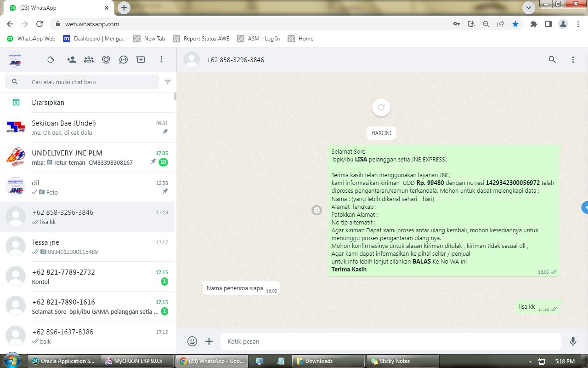Select +62 858-3296-3846 chat in list
This screenshot has height=368, width=588.
point(87,217)
